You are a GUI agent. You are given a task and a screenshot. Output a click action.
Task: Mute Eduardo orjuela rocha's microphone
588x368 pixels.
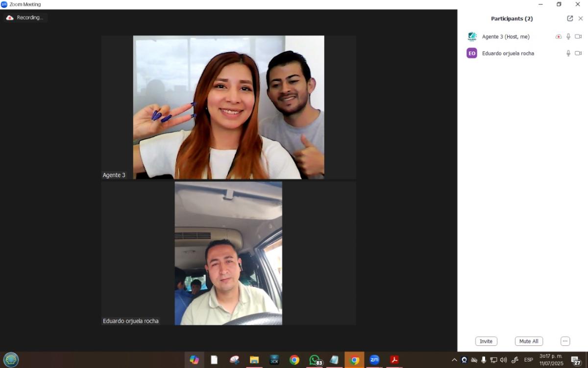[568, 53]
